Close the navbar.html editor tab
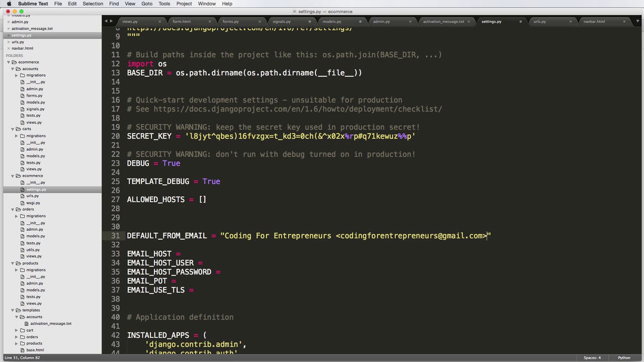 (x=624, y=22)
